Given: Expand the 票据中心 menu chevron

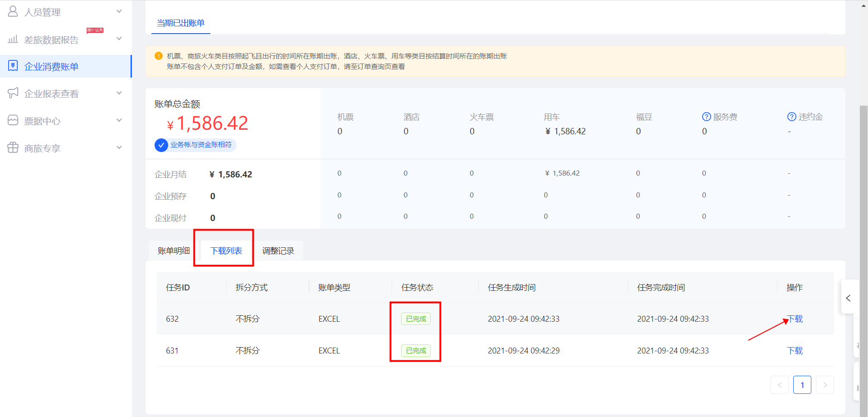Looking at the screenshot, I should click(x=119, y=120).
